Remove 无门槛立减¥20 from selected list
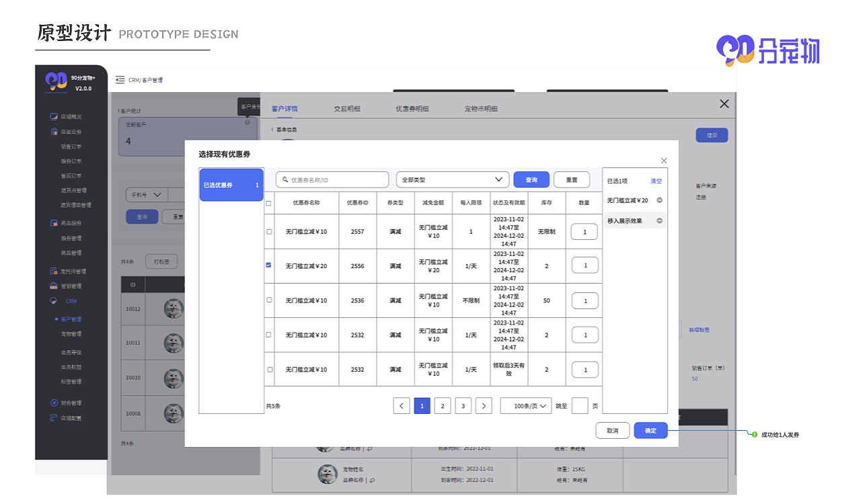The image size is (861, 504). point(659,200)
